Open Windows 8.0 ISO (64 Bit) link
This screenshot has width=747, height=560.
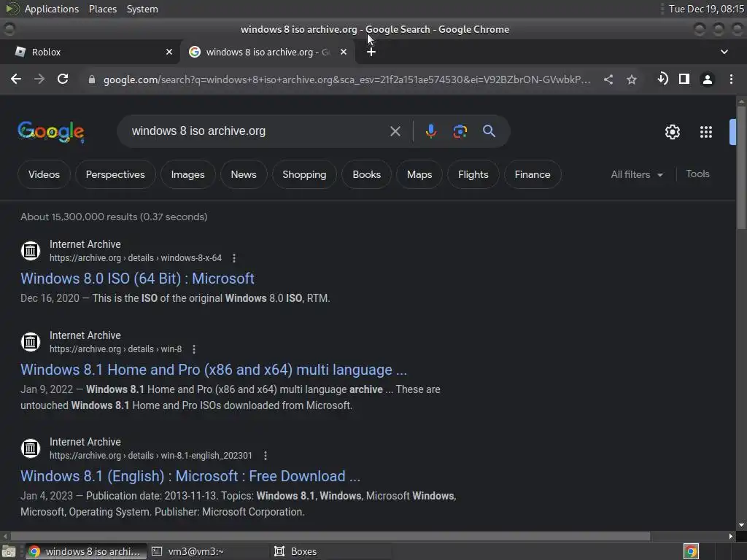(x=137, y=279)
